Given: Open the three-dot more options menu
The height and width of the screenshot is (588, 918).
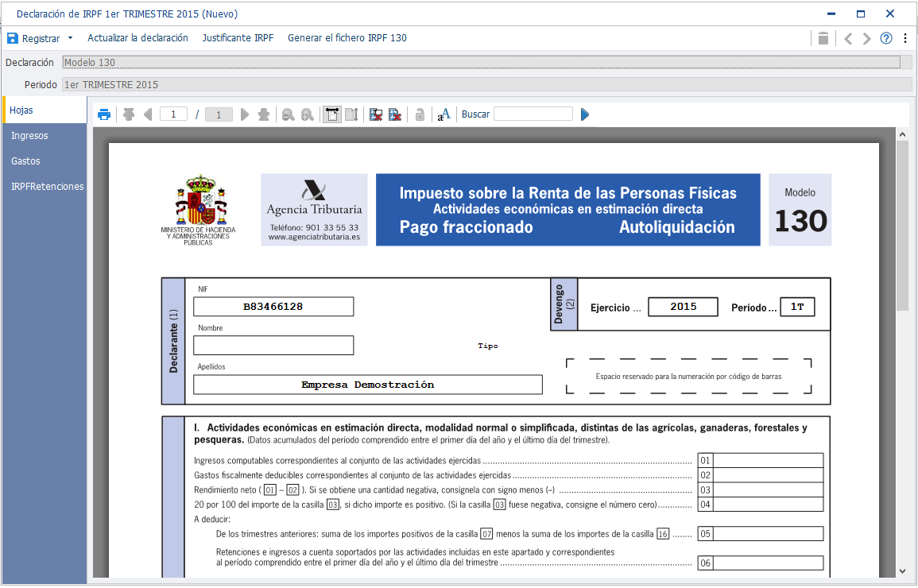Looking at the screenshot, I should pyautogui.click(x=905, y=38).
